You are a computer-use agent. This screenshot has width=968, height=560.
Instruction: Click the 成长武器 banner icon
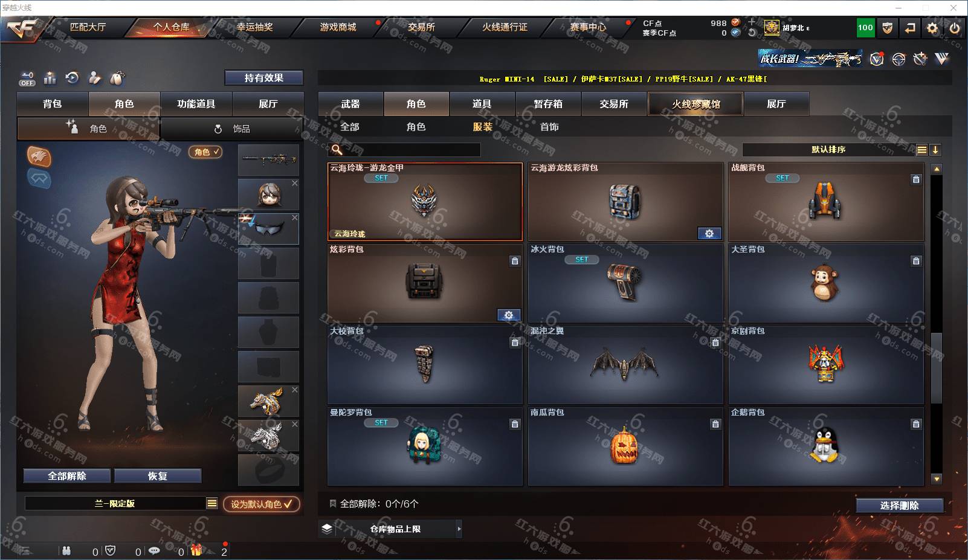pyautogui.click(x=812, y=59)
